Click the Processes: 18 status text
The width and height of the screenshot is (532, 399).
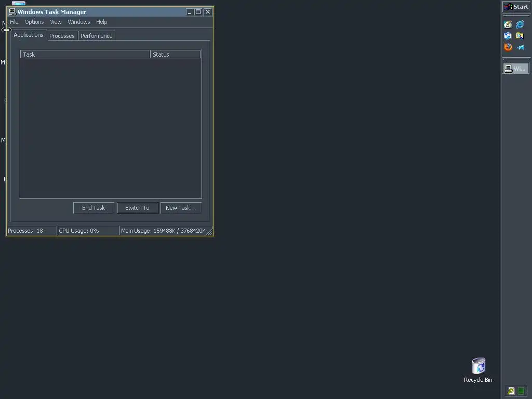point(25,231)
